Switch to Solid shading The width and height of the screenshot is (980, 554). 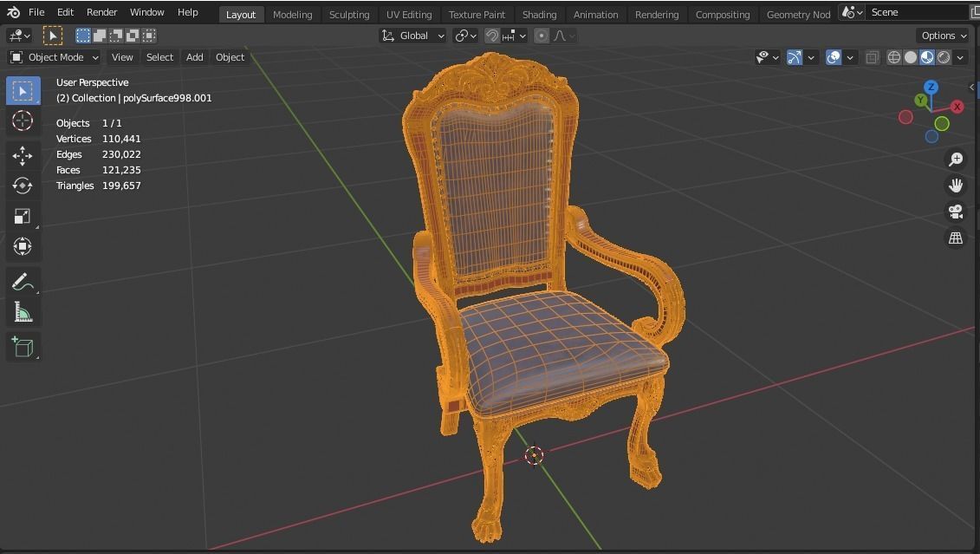911,57
